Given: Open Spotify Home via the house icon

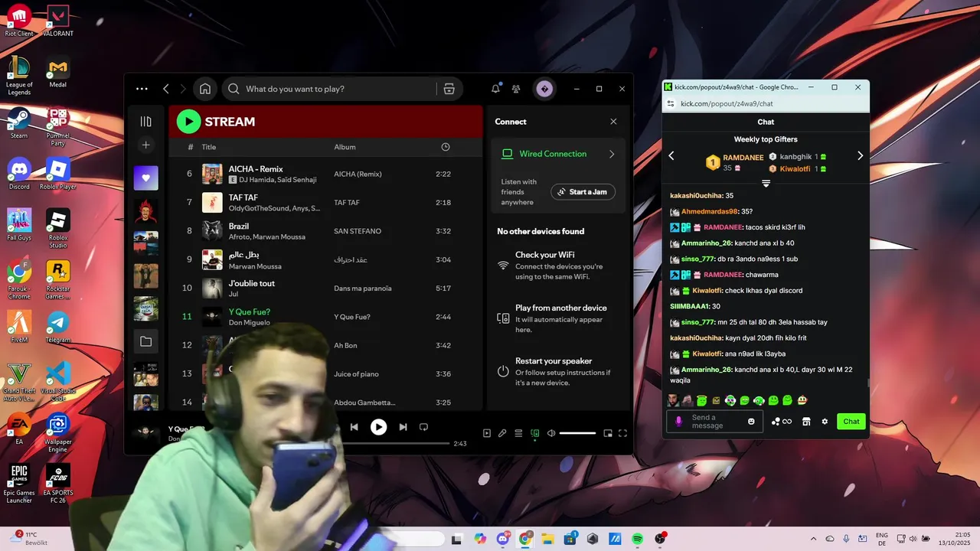Looking at the screenshot, I should click(205, 89).
